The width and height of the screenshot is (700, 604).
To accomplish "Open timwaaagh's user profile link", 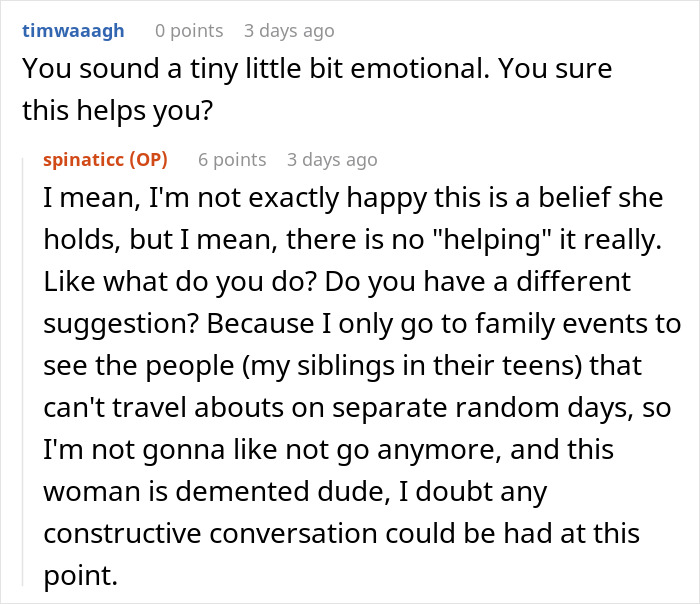I will [x=73, y=30].
